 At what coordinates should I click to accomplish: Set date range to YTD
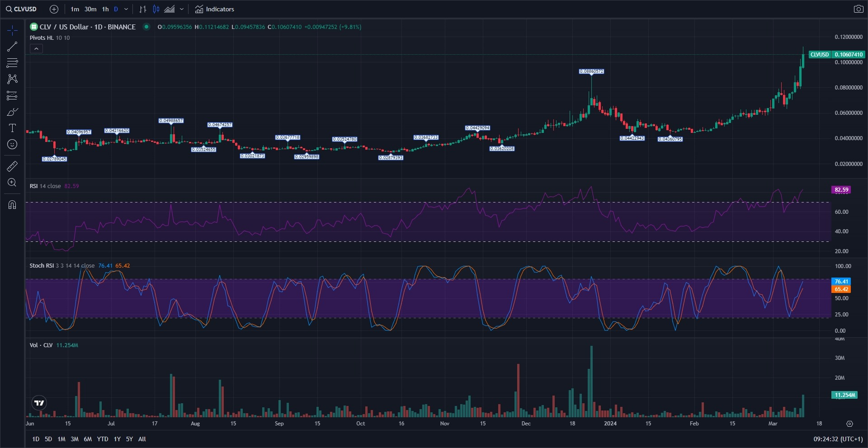tap(103, 439)
